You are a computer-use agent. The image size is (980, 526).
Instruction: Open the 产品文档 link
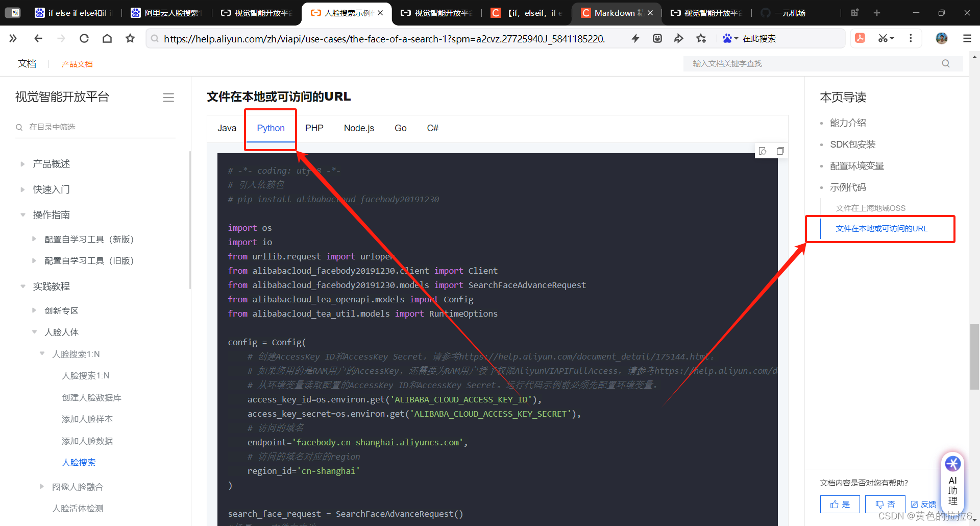pyautogui.click(x=77, y=64)
